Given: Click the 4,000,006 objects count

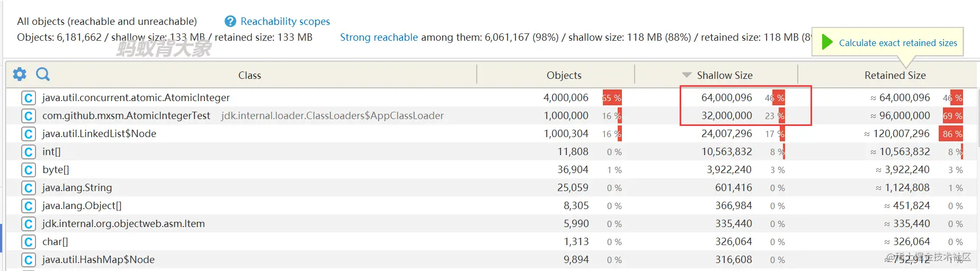Looking at the screenshot, I should [566, 98].
